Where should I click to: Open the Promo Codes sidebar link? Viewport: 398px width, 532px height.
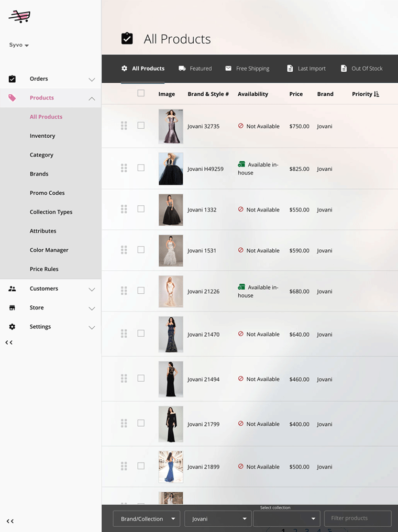pyautogui.click(x=47, y=193)
